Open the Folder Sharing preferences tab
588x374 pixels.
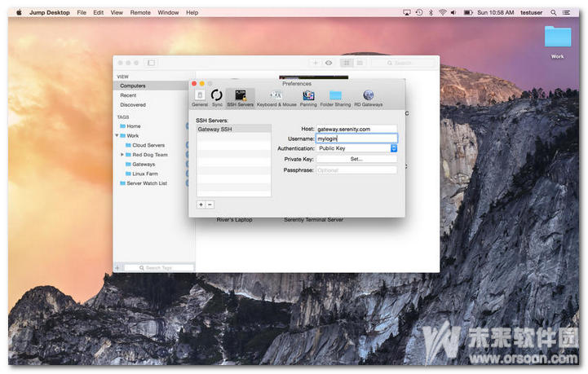click(335, 98)
